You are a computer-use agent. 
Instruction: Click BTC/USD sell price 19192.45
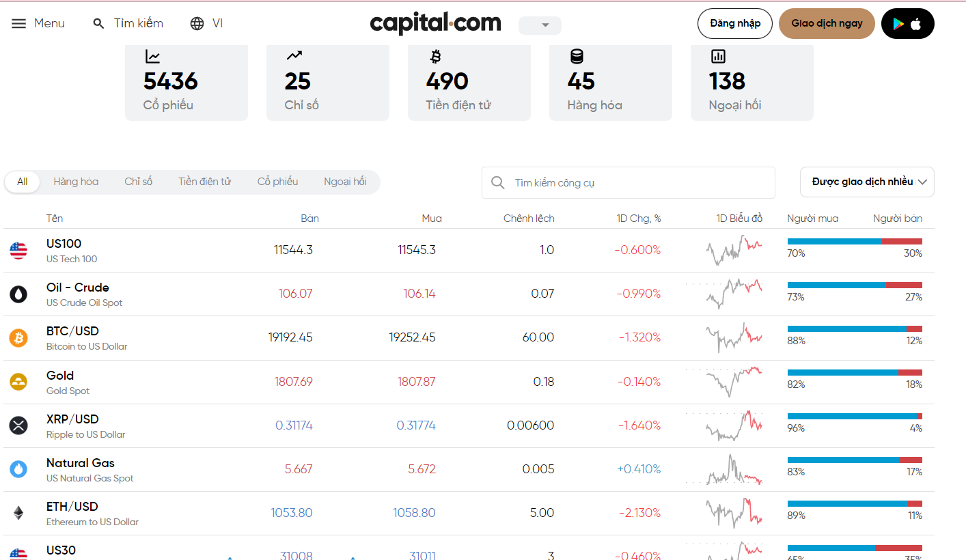pos(290,337)
